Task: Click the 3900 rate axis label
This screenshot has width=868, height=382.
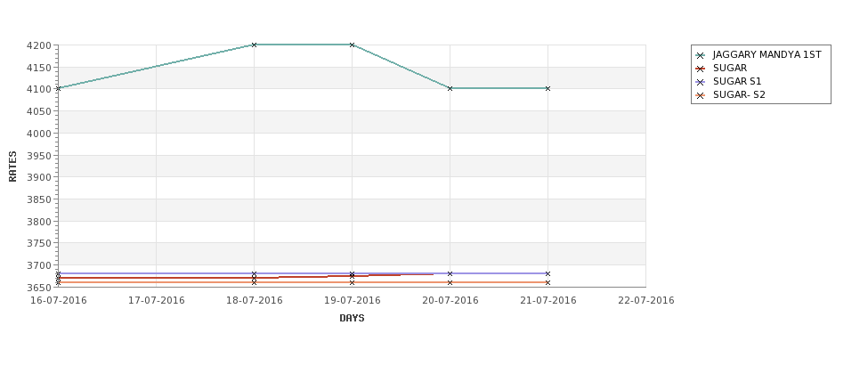Action: 39,177
